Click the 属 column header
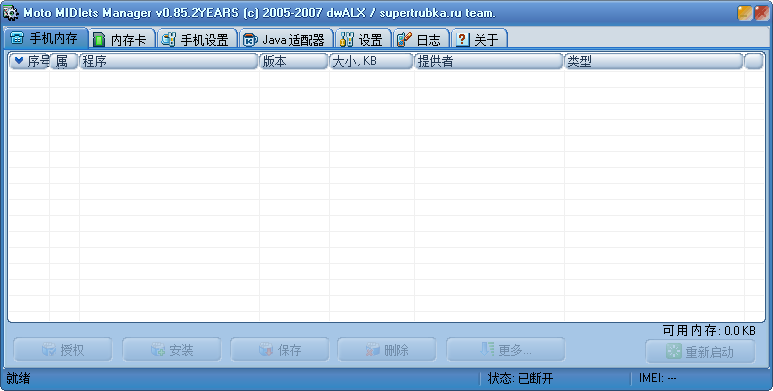Screen dimensions: 773x391 [x=64, y=61]
